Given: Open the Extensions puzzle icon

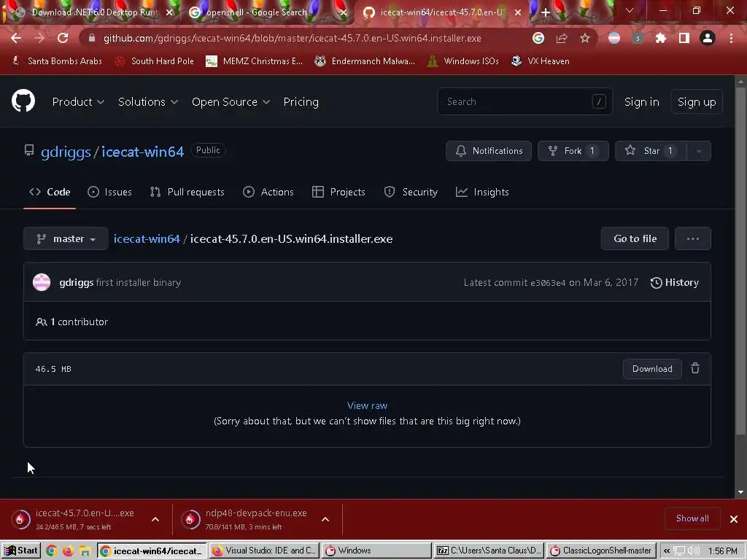Looking at the screenshot, I should pyautogui.click(x=661, y=38).
